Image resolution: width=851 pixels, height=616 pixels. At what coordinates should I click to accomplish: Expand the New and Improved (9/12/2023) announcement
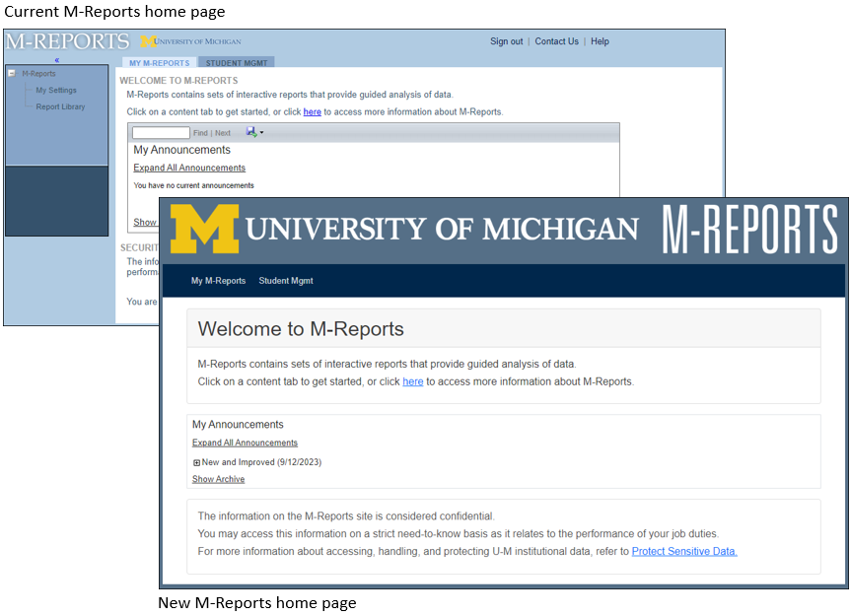pyautogui.click(x=197, y=461)
